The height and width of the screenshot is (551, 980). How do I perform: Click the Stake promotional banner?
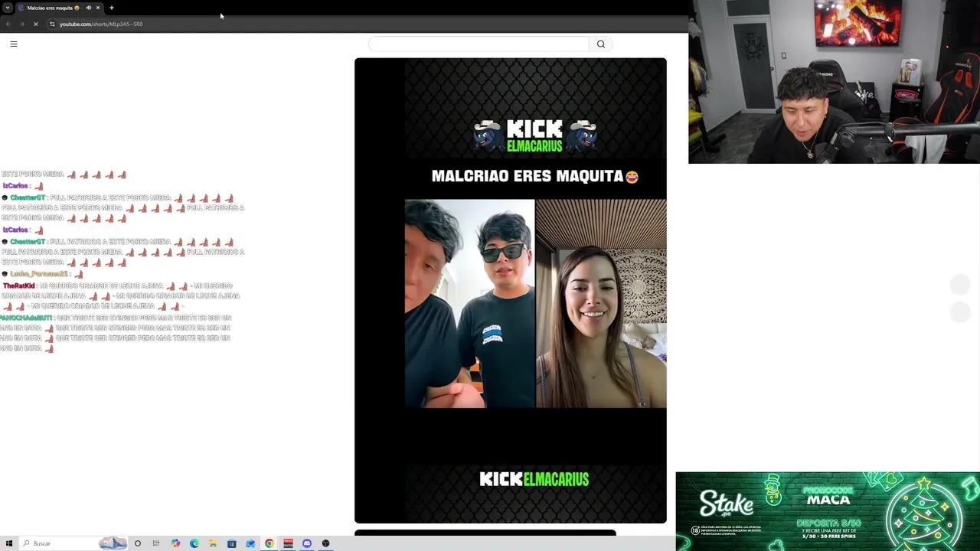[x=828, y=511]
